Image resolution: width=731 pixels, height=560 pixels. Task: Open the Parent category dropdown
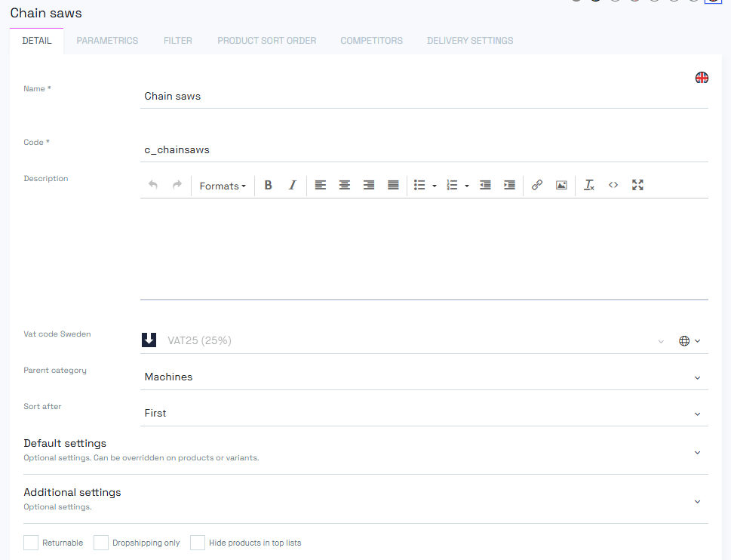[x=423, y=377]
